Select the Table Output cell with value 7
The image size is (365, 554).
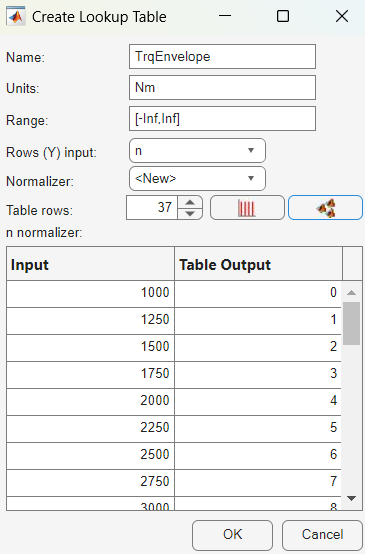click(x=258, y=482)
